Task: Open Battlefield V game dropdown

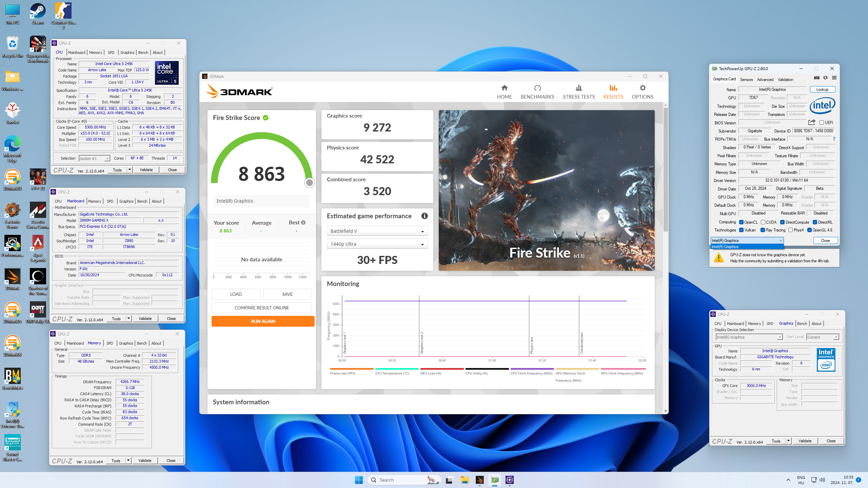Action: (377, 231)
